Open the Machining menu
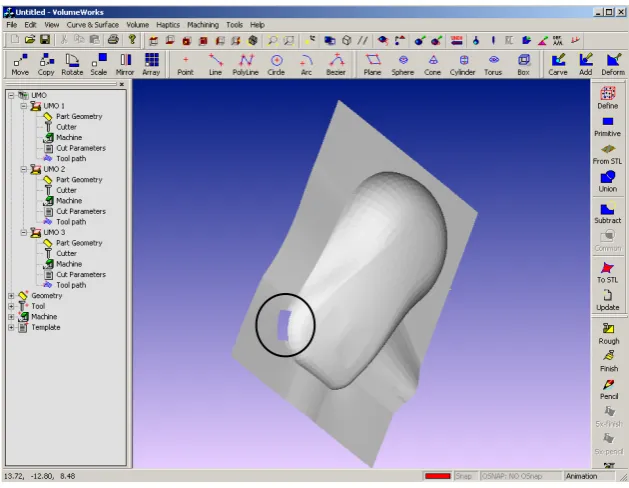This screenshot has width=629, height=488. click(203, 25)
